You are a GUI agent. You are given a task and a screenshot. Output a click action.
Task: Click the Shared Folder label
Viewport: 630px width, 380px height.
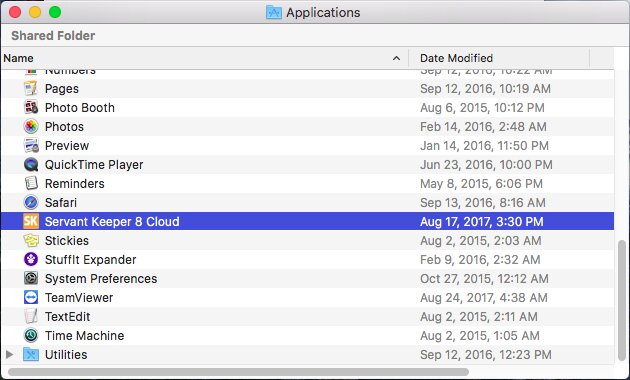53,36
